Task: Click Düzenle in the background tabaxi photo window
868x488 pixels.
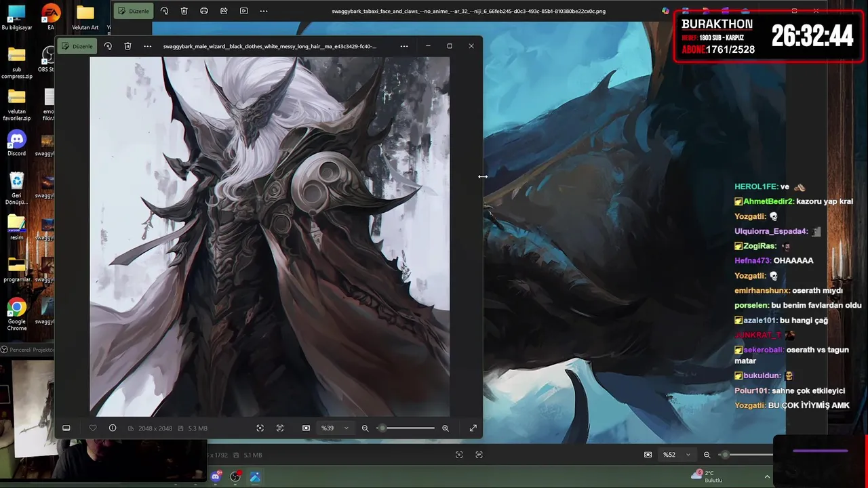Action: (x=133, y=11)
